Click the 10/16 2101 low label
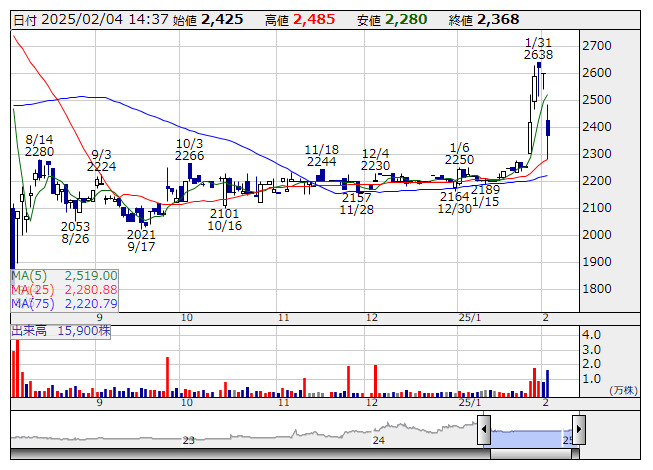This screenshot has width=653, height=470. tap(224, 220)
